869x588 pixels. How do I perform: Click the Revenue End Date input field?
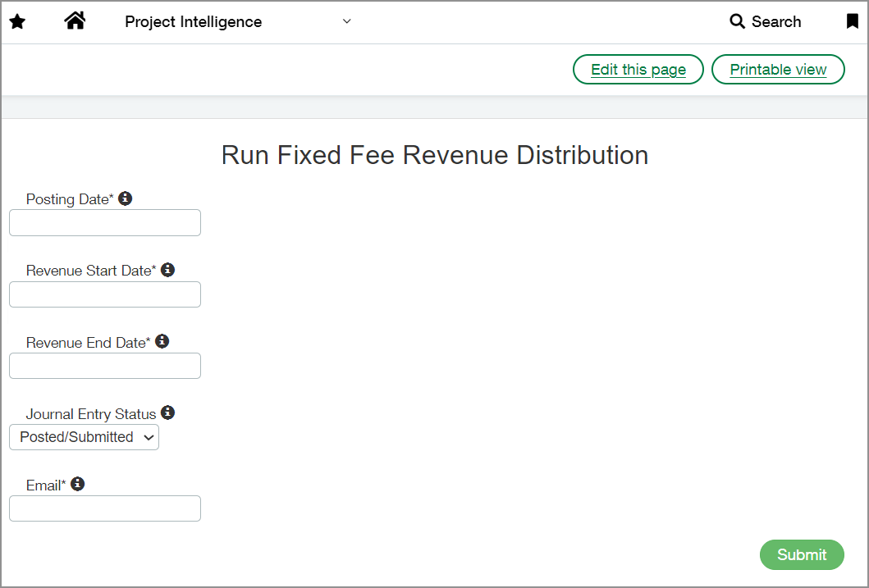coord(104,366)
